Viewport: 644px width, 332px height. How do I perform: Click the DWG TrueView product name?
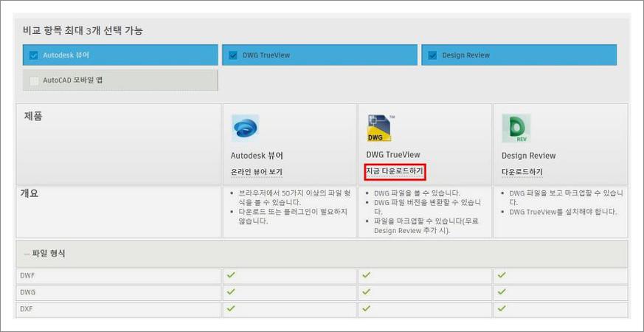[393, 155]
